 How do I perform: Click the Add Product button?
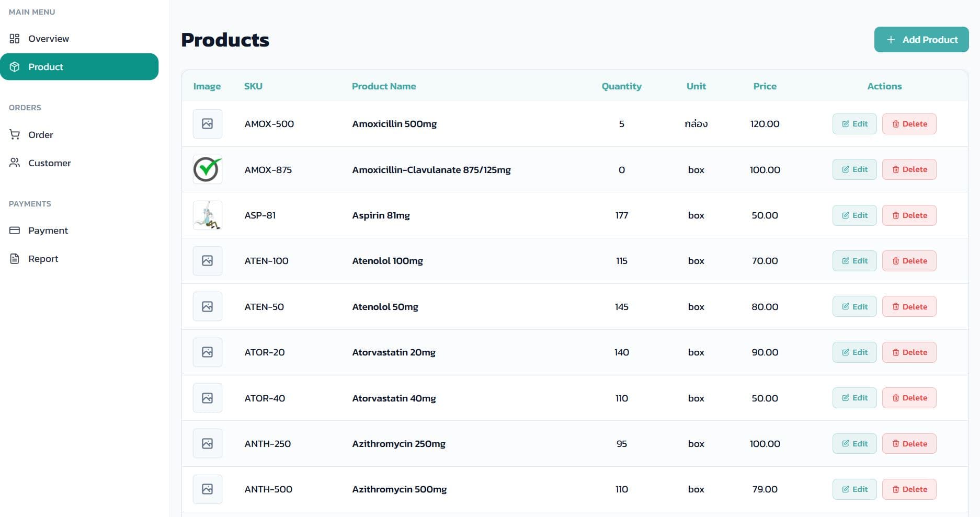pyautogui.click(x=921, y=39)
